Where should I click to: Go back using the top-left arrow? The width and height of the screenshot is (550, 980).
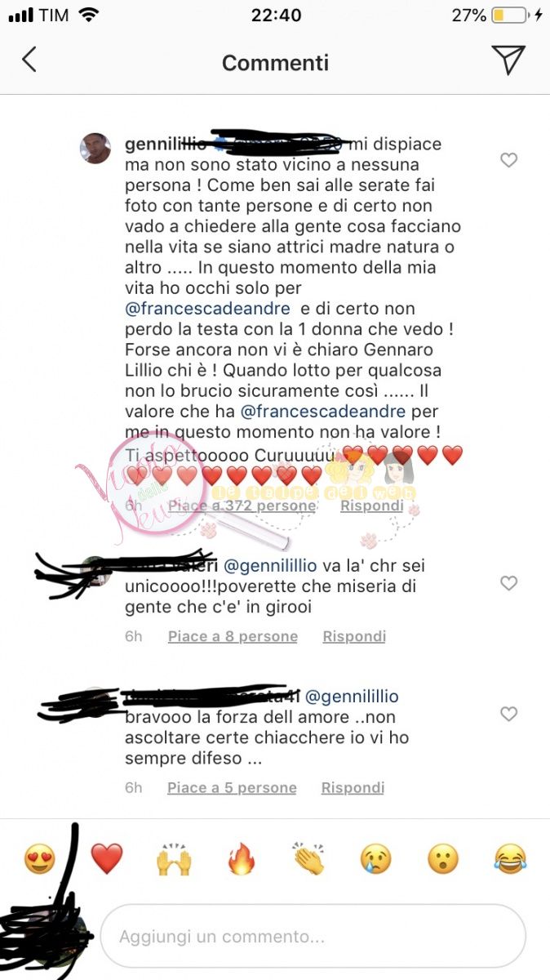coord(29,60)
